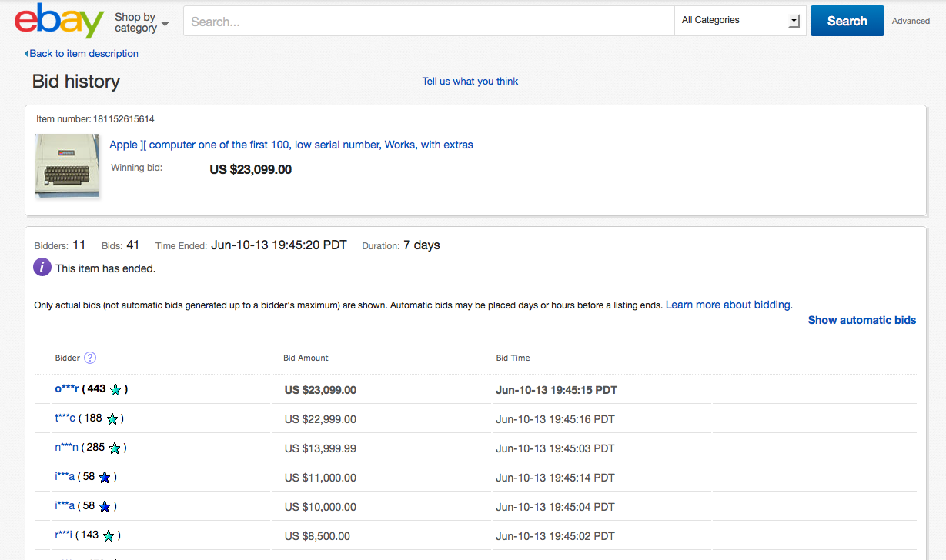This screenshot has width=946, height=560.
Task: Open winning bidder o***r profile
Action: (x=68, y=389)
